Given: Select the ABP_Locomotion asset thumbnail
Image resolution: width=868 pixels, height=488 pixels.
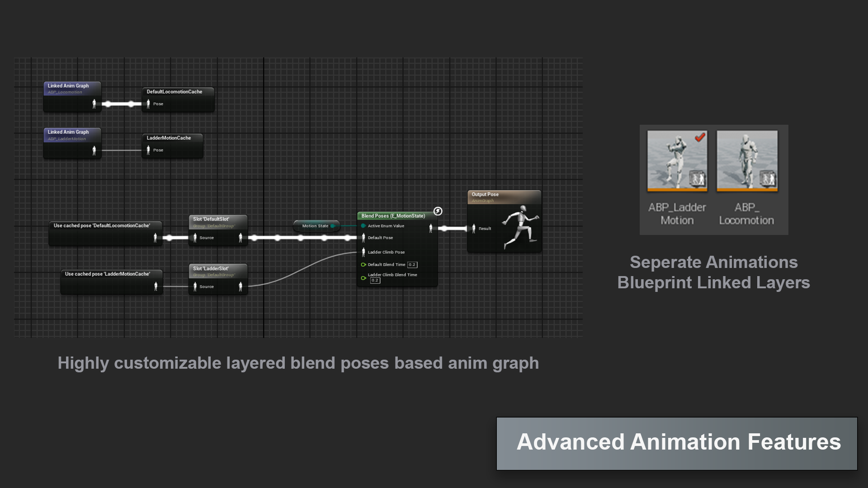Looking at the screenshot, I should pyautogui.click(x=747, y=161).
